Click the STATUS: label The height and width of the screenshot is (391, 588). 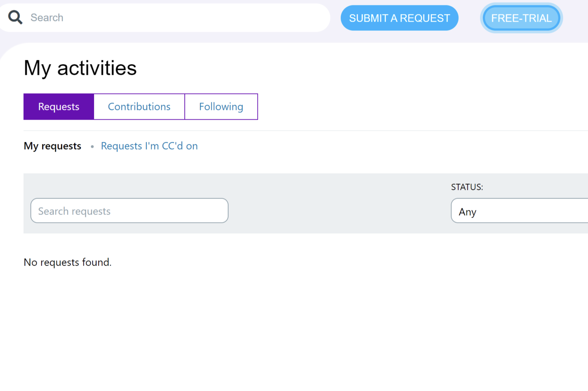point(467,187)
